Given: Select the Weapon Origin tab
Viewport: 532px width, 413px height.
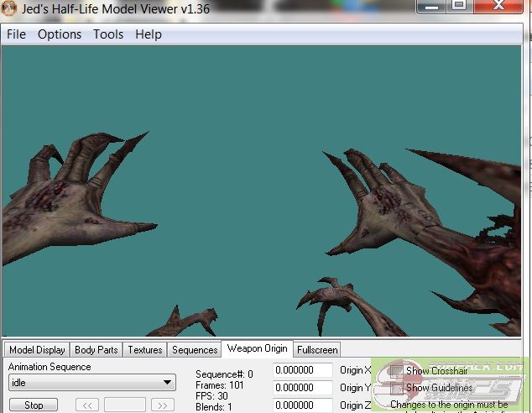Looking at the screenshot, I should [x=257, y=348].
